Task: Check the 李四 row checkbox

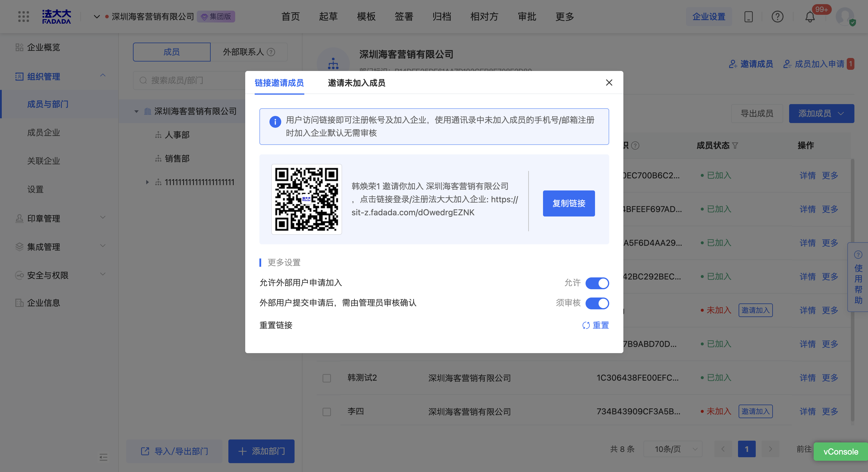Action: click(326, 412)
